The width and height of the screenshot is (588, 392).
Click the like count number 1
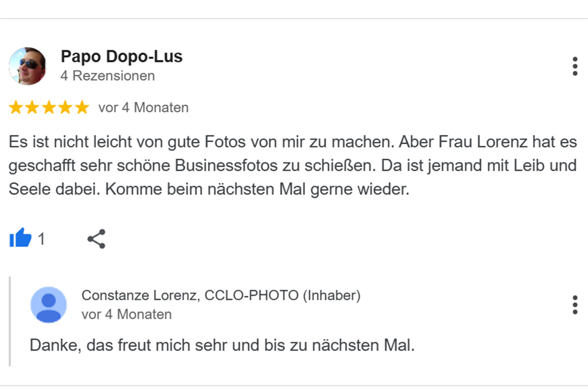(41, 239)
